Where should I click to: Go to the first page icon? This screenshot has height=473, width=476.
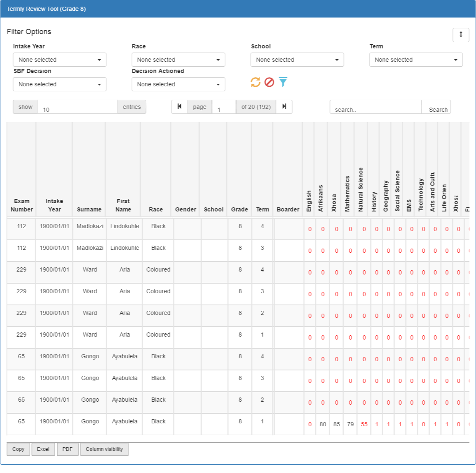(x=180, y=107)
